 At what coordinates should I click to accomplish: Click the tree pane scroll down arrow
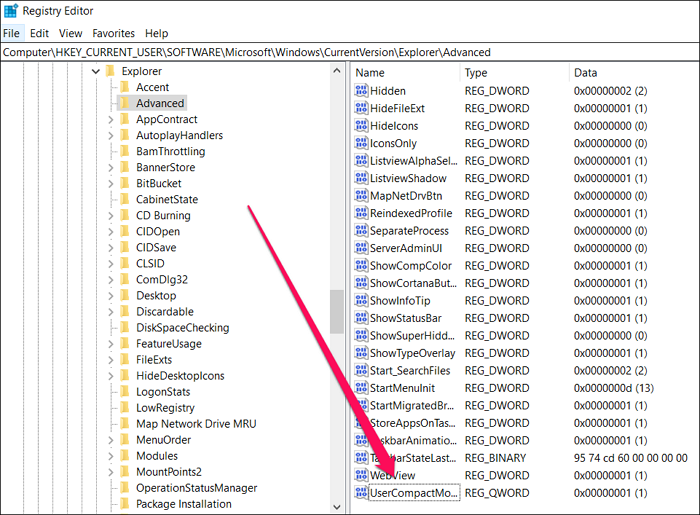[x=337, y=507]
